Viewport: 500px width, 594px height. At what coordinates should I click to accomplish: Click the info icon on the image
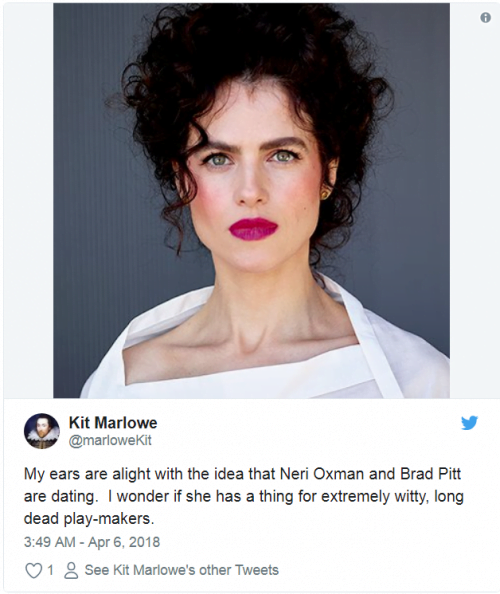485,17
